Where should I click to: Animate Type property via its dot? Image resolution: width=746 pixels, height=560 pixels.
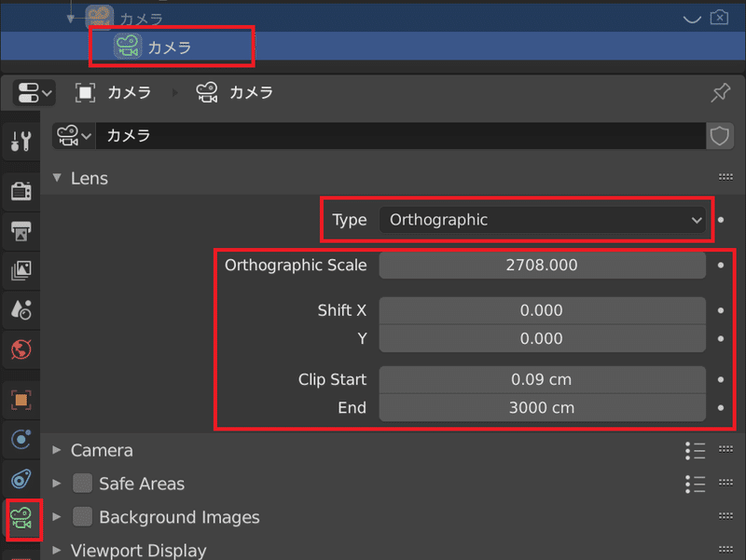click(x=721, y=220)
